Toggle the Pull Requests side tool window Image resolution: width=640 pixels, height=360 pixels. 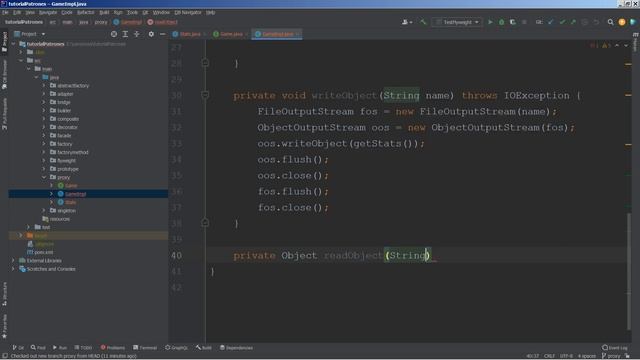pyautogui.click(x=4, y=114)
